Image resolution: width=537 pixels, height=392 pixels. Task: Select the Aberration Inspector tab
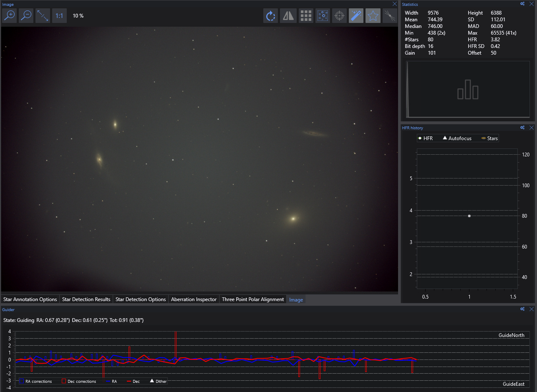click(194, 299)
